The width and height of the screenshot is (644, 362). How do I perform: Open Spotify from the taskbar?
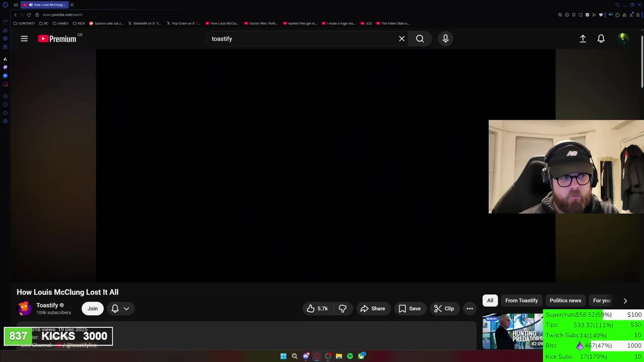point(350,356)
